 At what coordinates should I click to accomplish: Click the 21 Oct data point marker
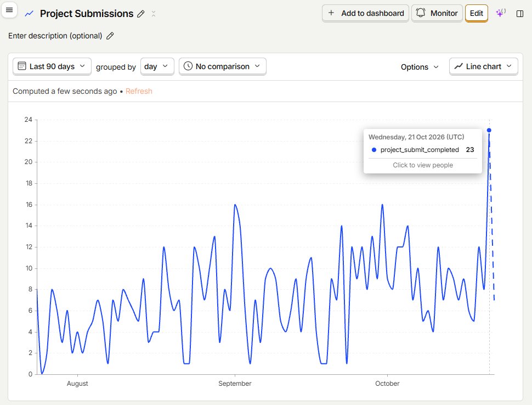[x=489, y=131]
